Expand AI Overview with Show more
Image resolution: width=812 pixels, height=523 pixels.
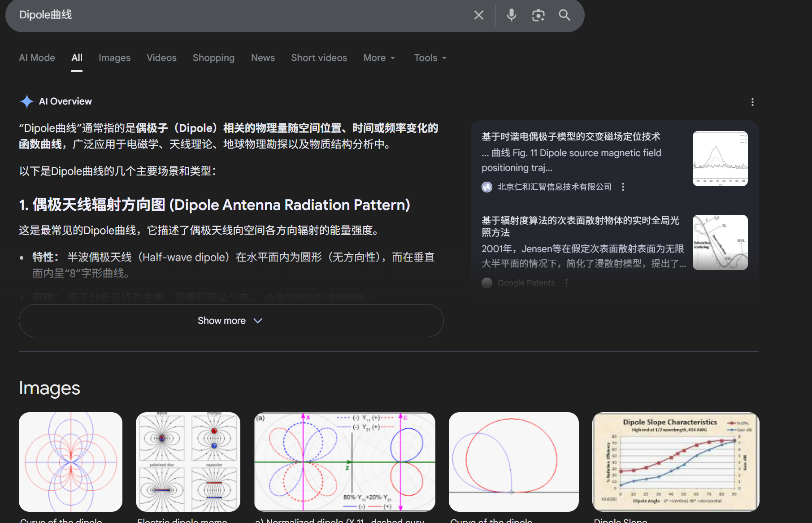tap(231, 321)
